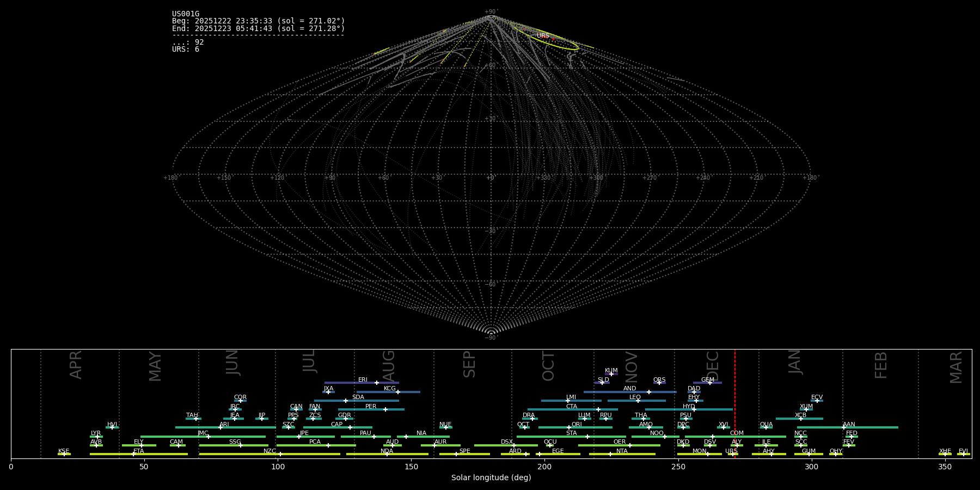Click the red dashed current solar longitude line
Image resolution: width=980 pixels, height=490 pixels.
(x=735, y=403)
